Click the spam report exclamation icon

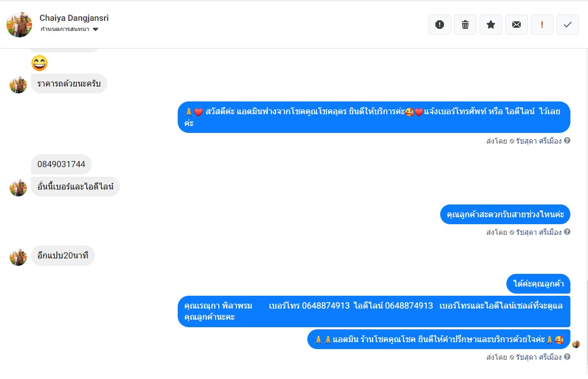tap(440, 25)
